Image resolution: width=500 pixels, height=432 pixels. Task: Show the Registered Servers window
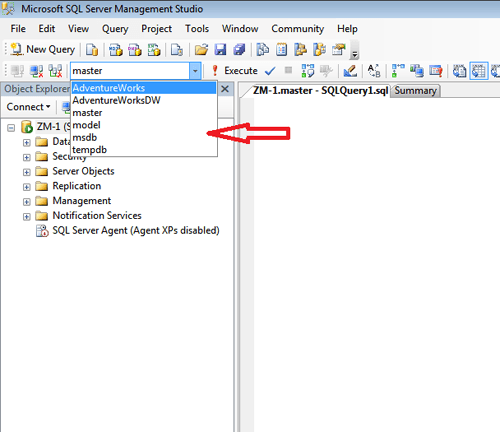[x=263, y=50]
